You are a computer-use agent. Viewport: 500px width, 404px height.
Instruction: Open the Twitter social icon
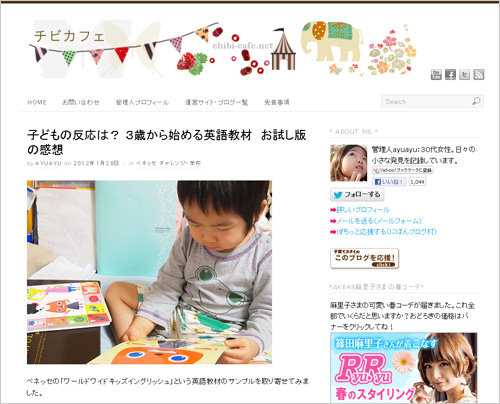[x=464, y=74]
